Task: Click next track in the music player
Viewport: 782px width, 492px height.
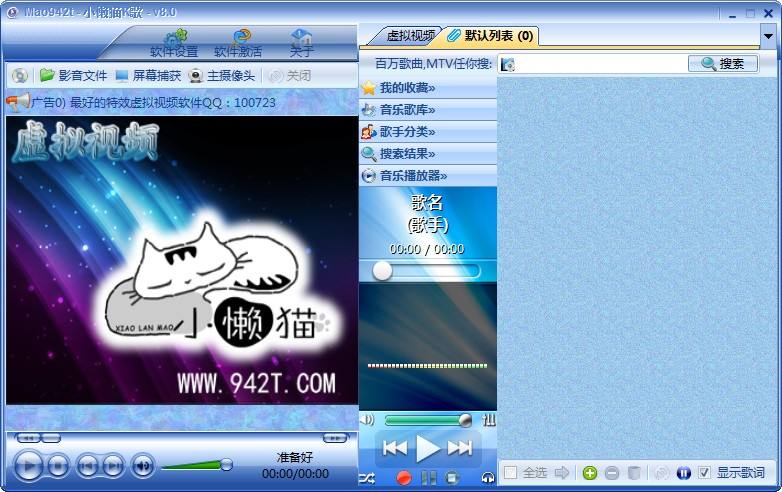Action: click(x=460, y=448)
